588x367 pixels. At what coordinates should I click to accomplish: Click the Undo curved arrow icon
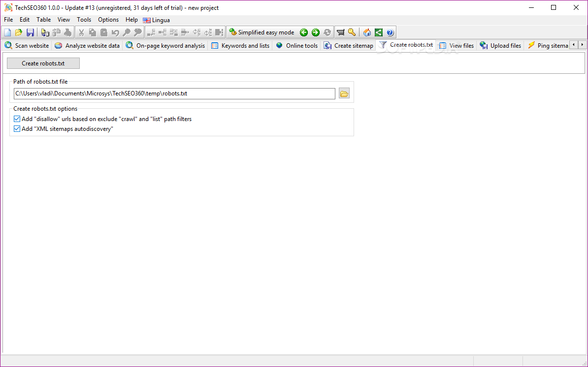click(x=115, y=32)
